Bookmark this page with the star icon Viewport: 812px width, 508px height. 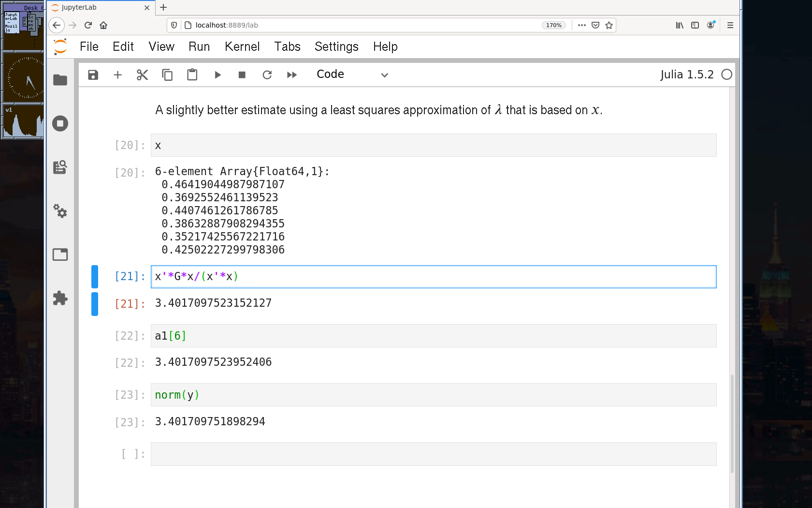(x=609, y=25)
